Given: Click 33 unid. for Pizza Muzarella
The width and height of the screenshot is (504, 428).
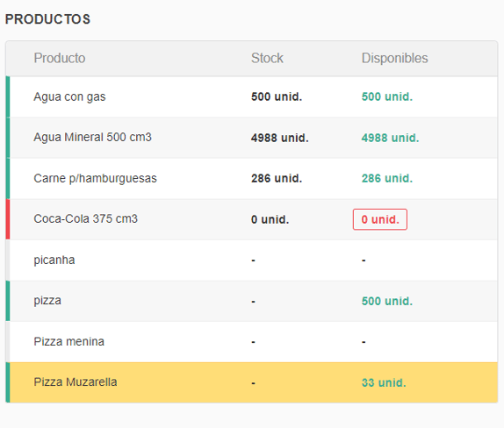Looking at the screenshot, I should tap(384, 382).
